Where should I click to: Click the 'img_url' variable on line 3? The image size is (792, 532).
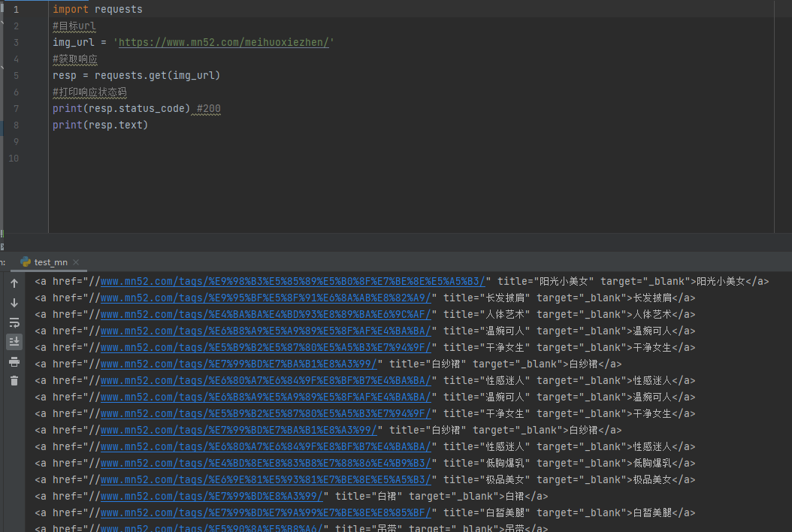73,42
